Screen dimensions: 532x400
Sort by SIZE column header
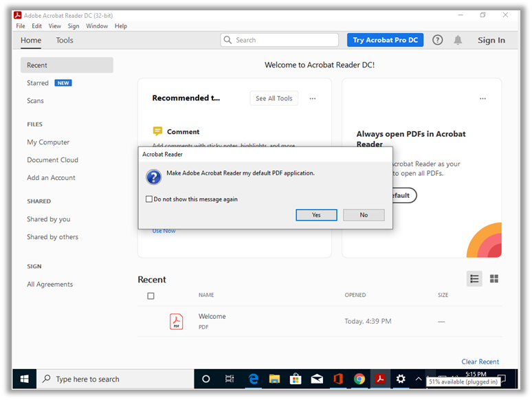pos(443,295)
